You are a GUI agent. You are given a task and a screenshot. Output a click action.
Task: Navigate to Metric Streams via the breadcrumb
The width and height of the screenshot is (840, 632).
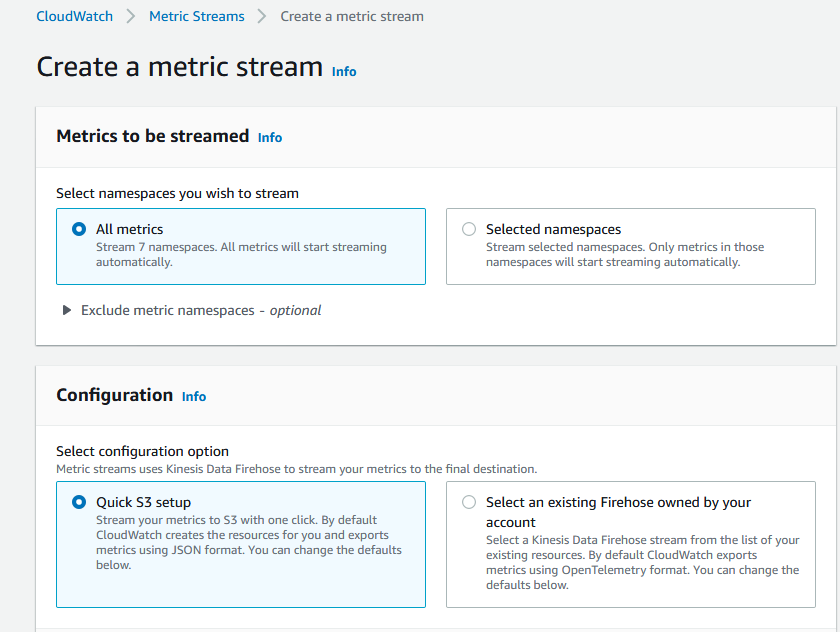[196, 16]
